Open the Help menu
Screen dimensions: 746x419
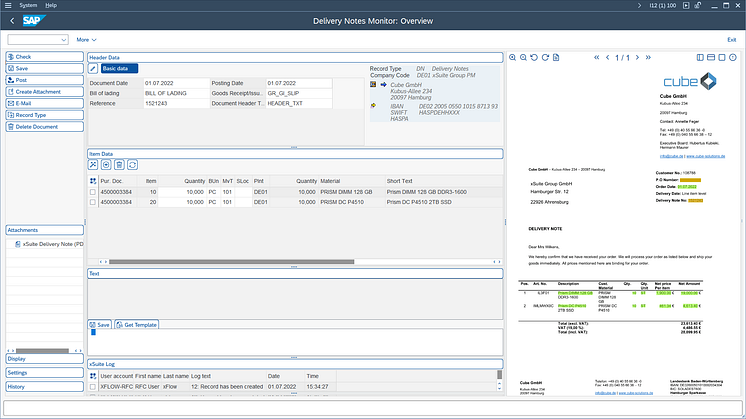tap(51, 5)
